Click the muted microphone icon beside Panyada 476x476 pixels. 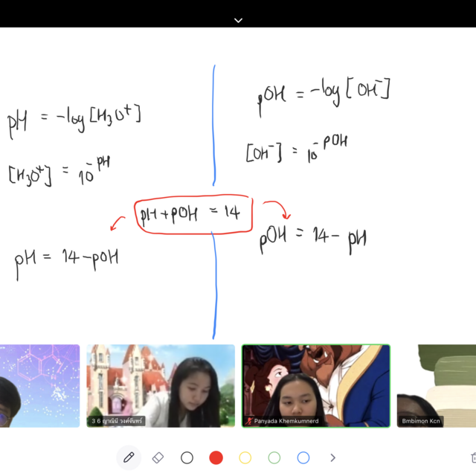click(249, 421)
